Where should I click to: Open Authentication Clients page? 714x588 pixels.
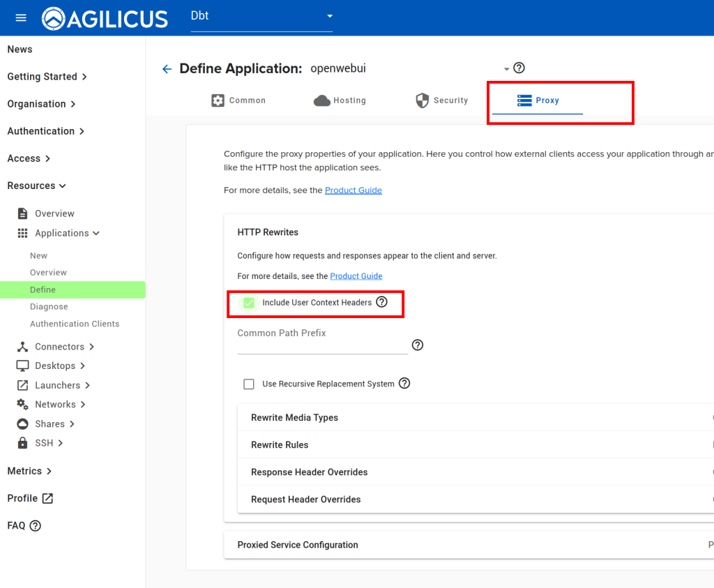(x=75, y=324)
